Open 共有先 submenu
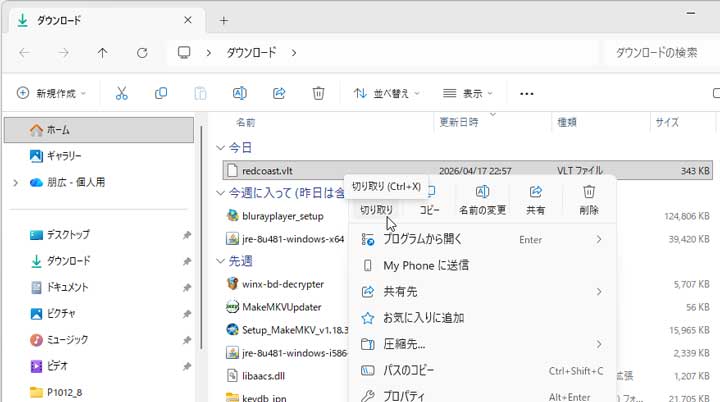The height and width of the screenshot is (402, 720). 482,292
